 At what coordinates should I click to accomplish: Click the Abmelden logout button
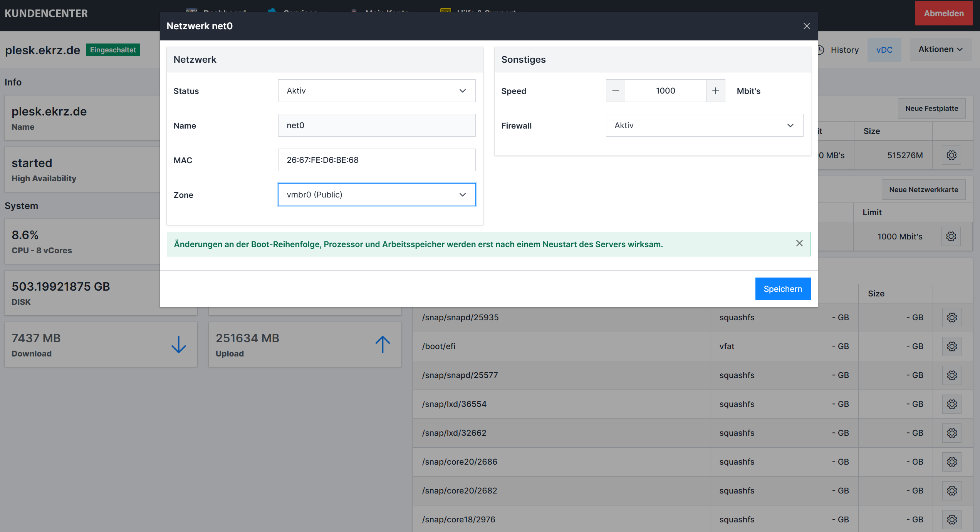click(x=943, y=13)
